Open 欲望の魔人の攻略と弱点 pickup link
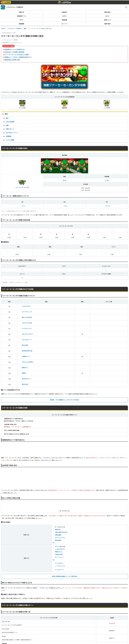The width and height of the screenshot is (129, 644). tap(12, 60)
